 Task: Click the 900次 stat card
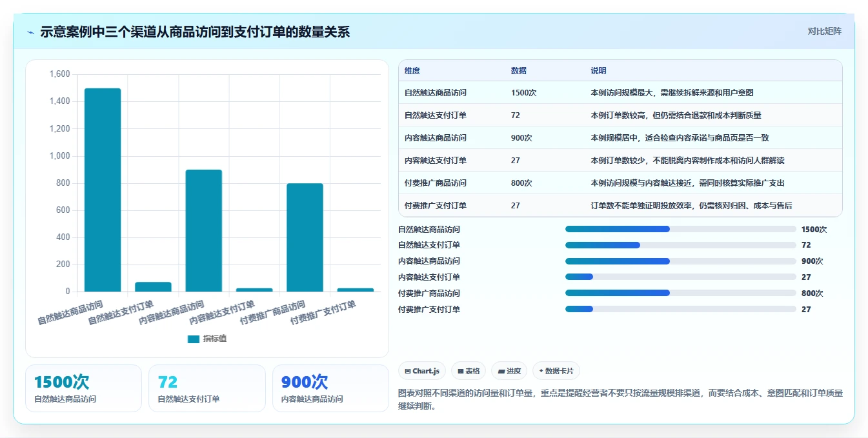point(330,388)
